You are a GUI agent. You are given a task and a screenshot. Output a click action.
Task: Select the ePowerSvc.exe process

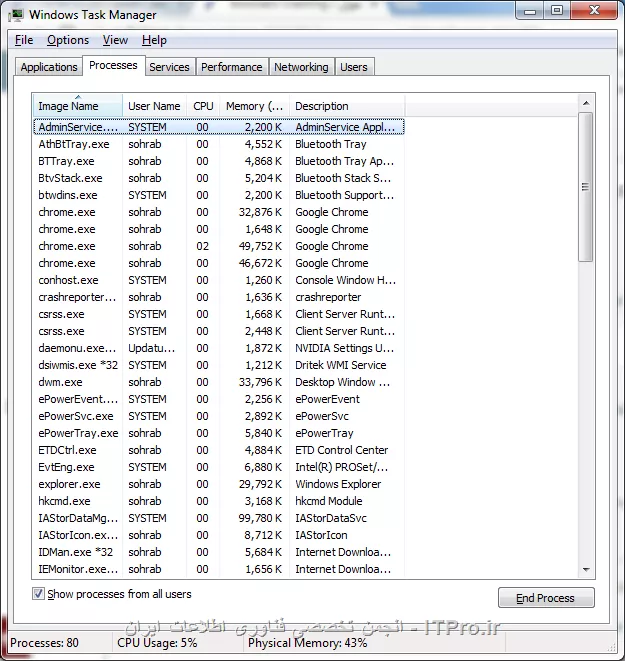coord(219,416)
